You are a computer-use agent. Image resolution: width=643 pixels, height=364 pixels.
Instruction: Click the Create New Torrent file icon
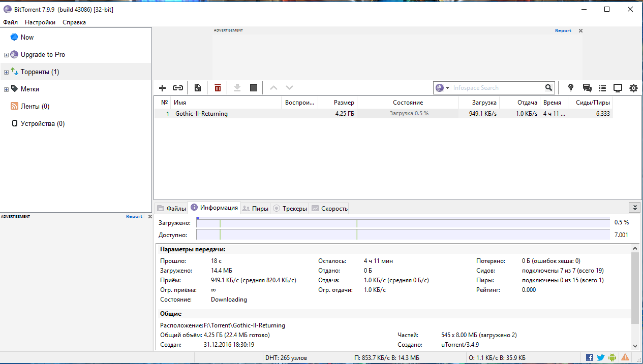(198, 88)
